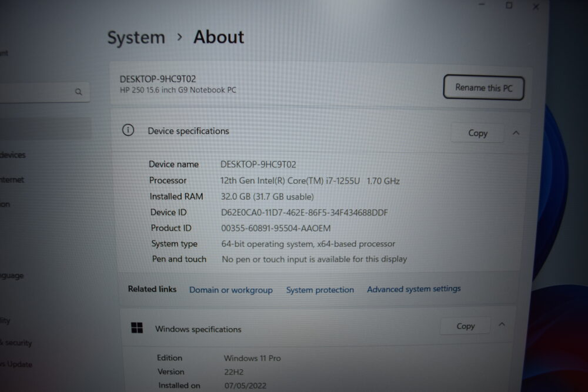The height and width of the screenshot is (392, 588).
Task: Click the Version label
Action: pos(171,372)
